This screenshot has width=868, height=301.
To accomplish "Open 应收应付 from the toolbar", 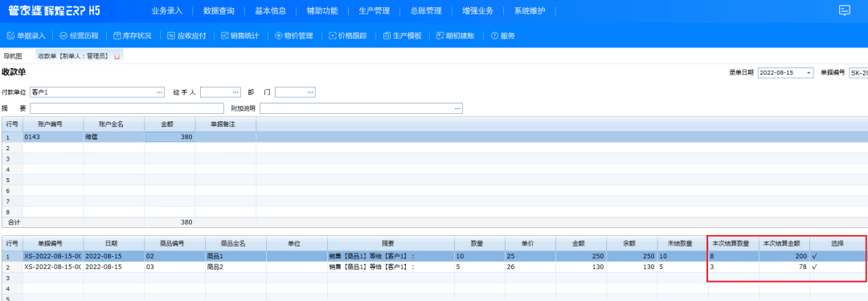I will click(186, 35).
